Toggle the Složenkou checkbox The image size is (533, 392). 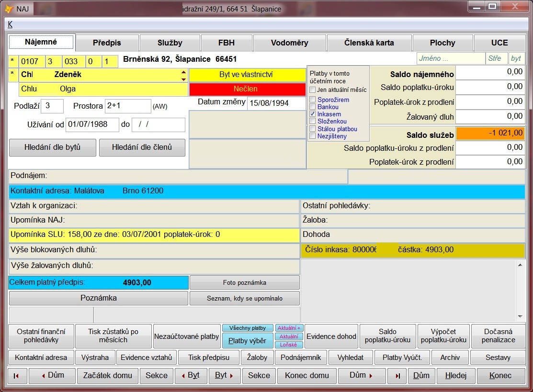click(313, 121)
